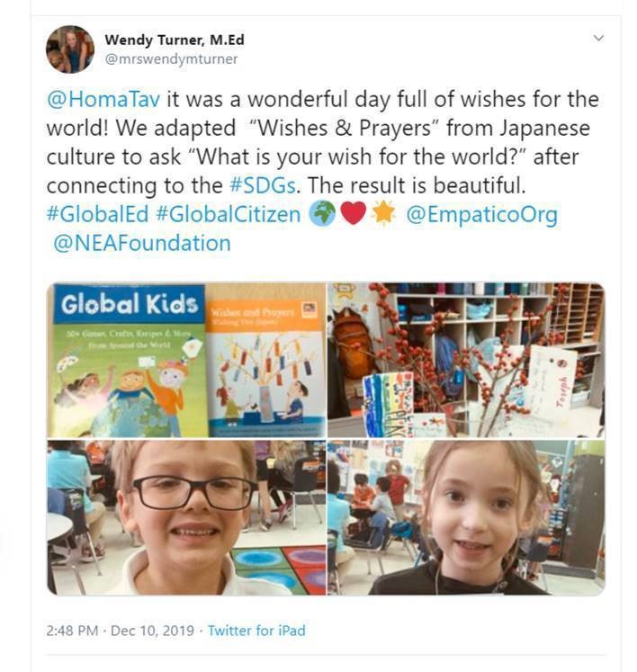Open the @mrswendymturner handle link
Viewport: 637px width, 672px height.
click(171, 58)
